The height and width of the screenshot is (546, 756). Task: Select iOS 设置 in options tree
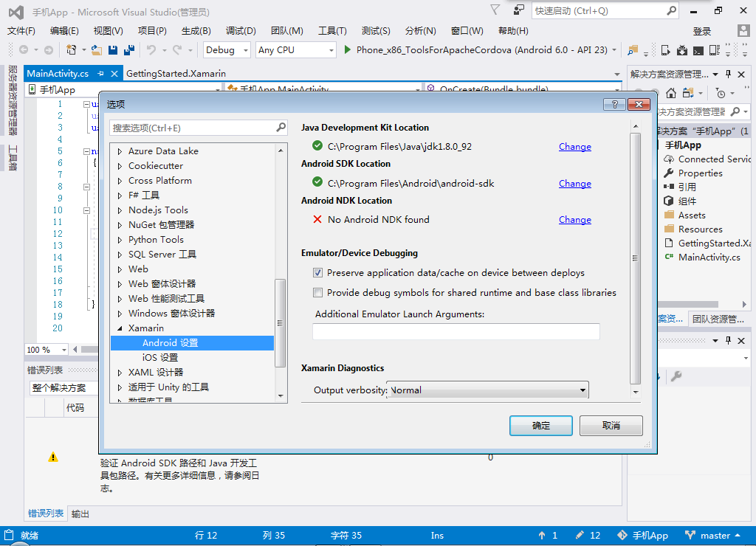160,358
